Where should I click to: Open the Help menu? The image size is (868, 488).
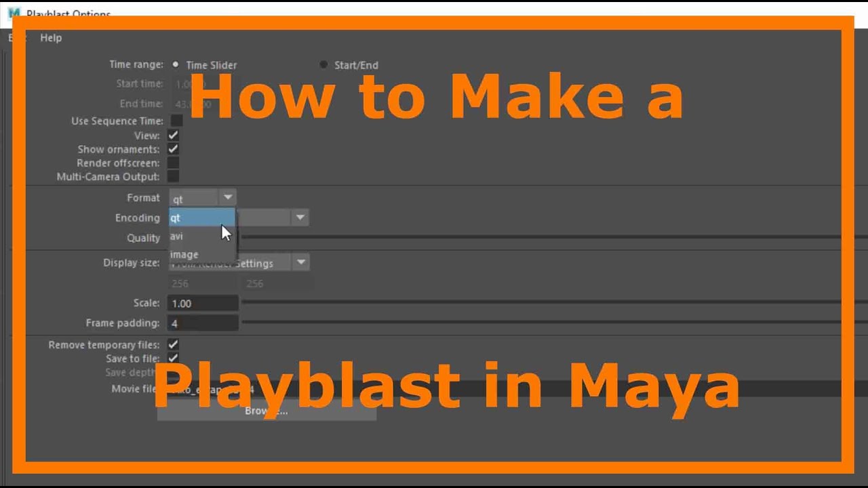(51, 38)
